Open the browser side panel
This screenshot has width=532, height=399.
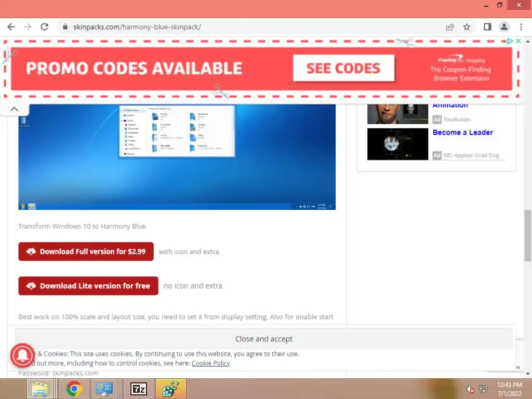click(x=487, y=27)
